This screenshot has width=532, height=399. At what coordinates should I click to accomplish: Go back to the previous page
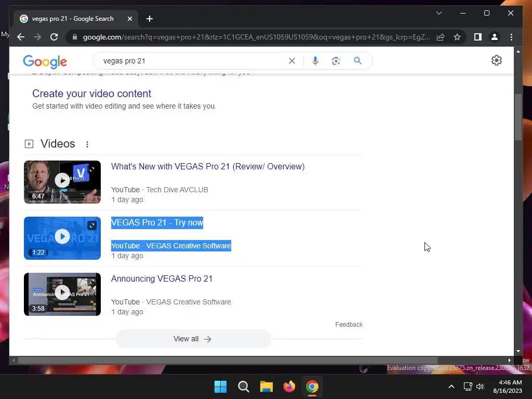coord(21,37)
